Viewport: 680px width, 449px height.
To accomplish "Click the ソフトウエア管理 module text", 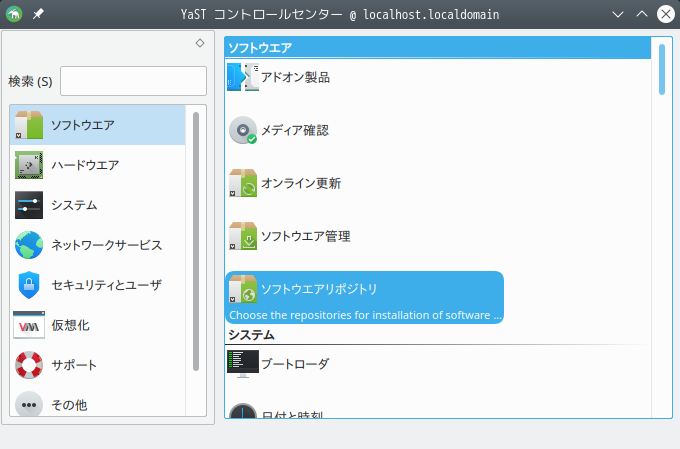I will tap(306, 236).
